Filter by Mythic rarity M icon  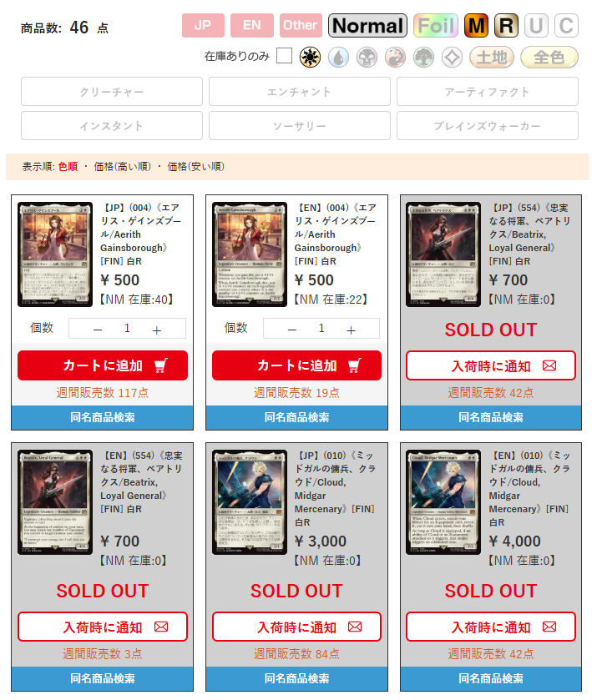(x=476, y=25)
